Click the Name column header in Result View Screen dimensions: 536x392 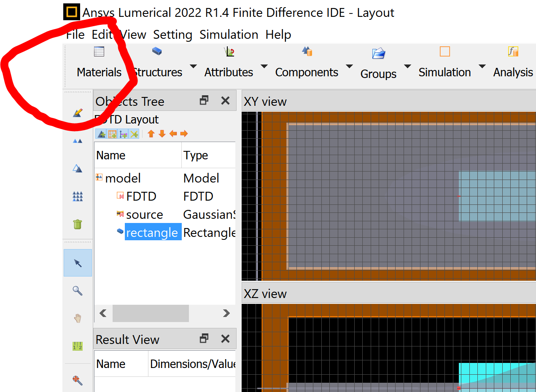tap(121, 364)
